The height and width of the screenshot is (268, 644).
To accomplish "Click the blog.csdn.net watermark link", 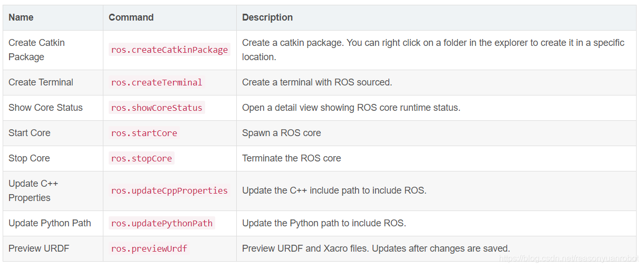I will [x=568, y=259].
